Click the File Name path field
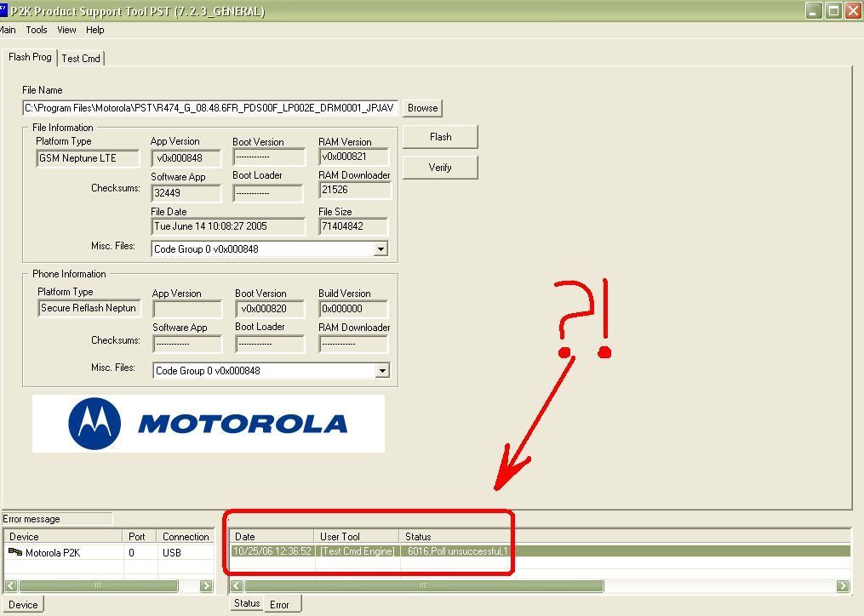 pos(210,108)
